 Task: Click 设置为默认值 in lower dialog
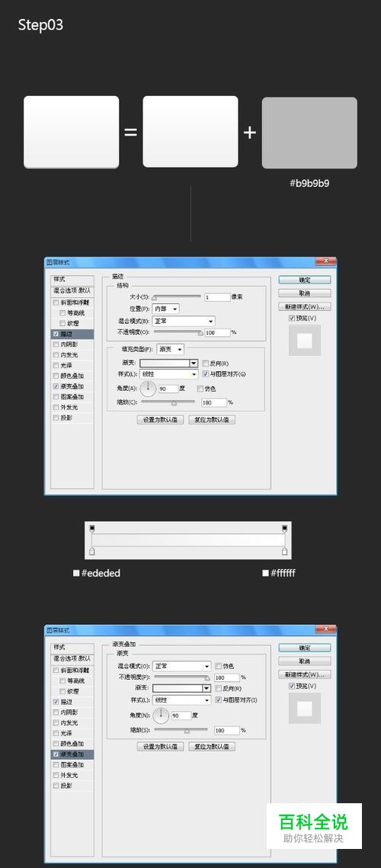click(160, 746)
